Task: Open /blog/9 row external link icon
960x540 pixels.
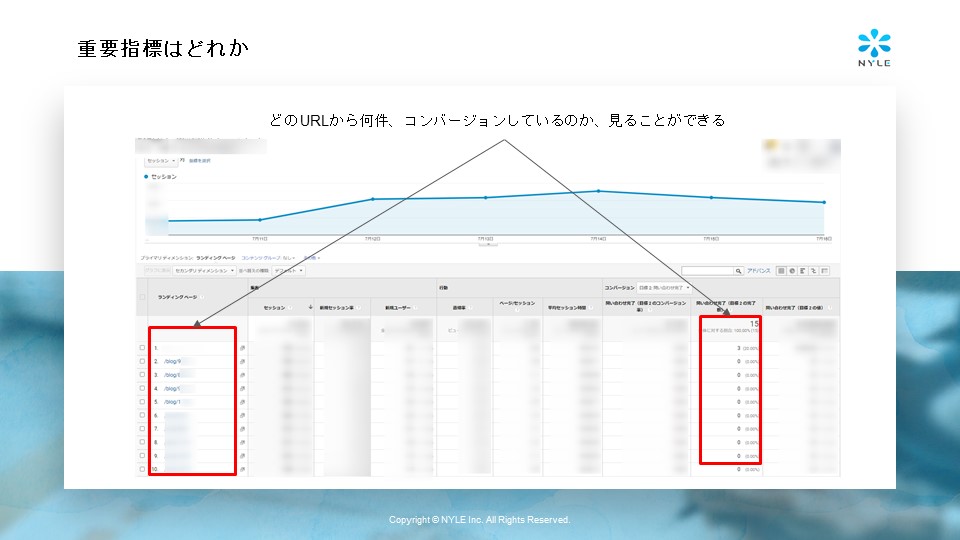Action: (242, 361)
